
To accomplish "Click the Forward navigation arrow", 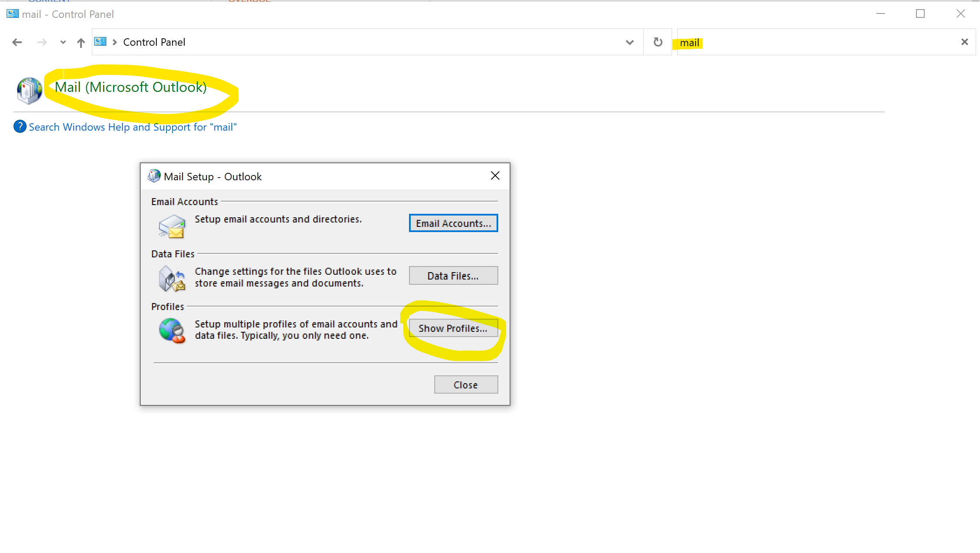I will (42, 42).
